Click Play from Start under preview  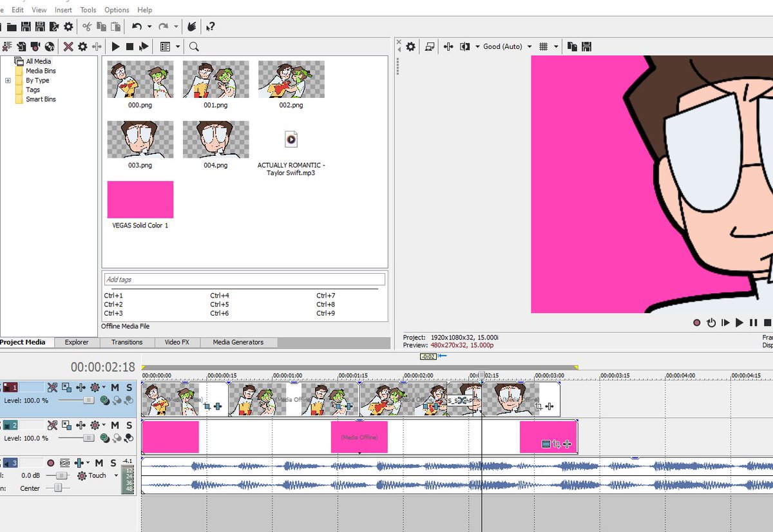click(x=725, y=323)
